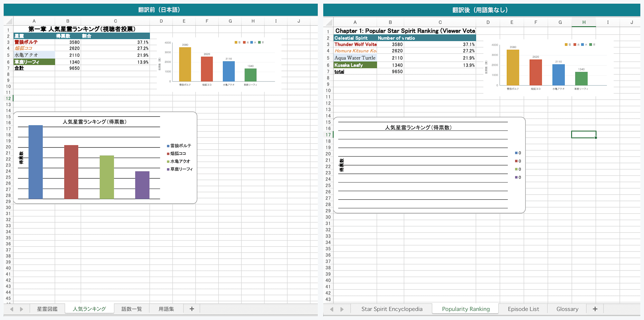Click the blue 雷狼ボルテ bar in large chart

(35, 162)
